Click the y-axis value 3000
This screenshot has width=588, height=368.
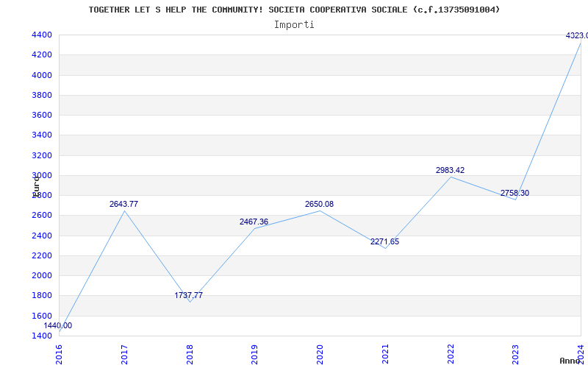click(42, 175)
